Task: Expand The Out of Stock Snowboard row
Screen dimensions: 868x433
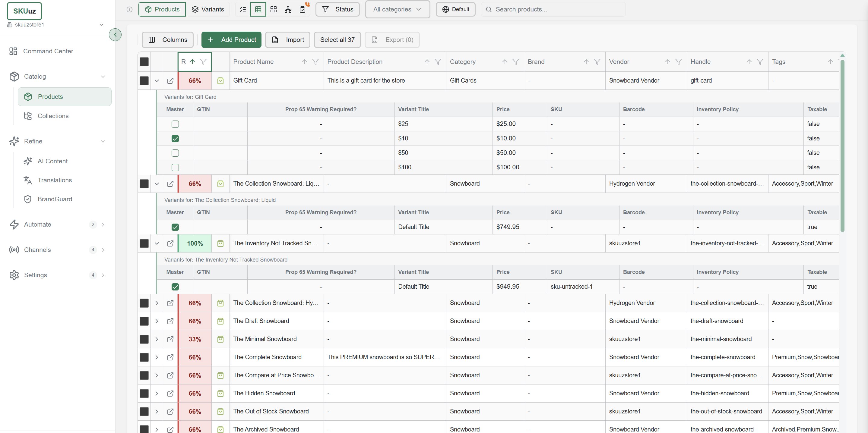Action: pos(157,411)
